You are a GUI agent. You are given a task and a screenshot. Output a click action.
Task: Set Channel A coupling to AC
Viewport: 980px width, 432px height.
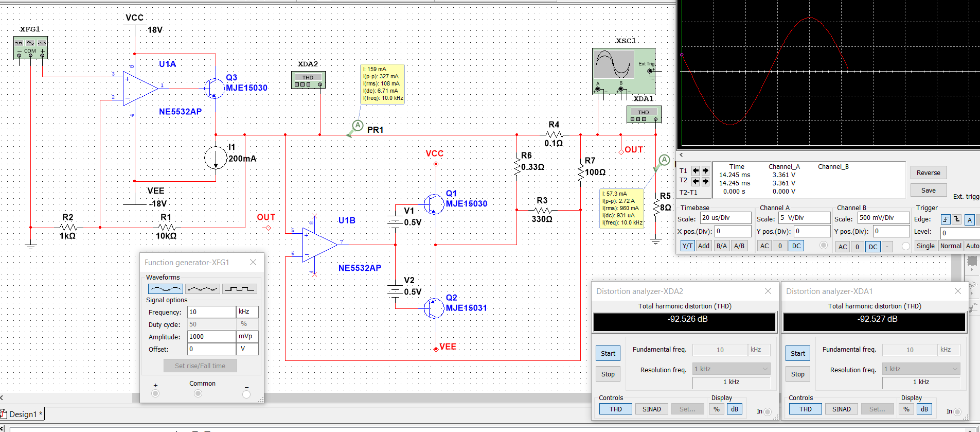(x=764, y=246)
